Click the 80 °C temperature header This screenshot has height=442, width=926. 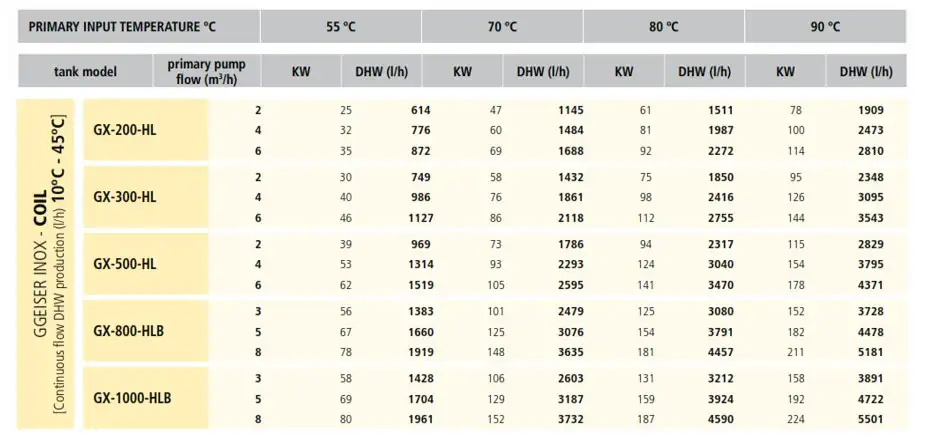[x=664, y=27]
